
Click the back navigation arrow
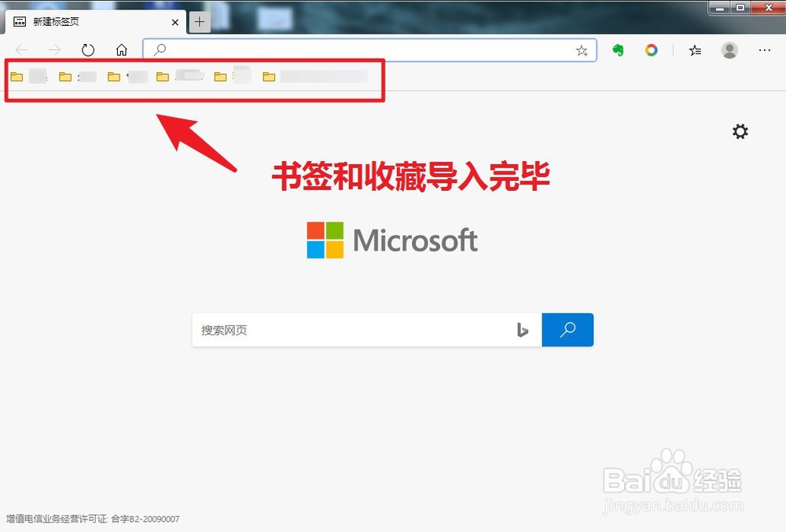coord(21,50)
